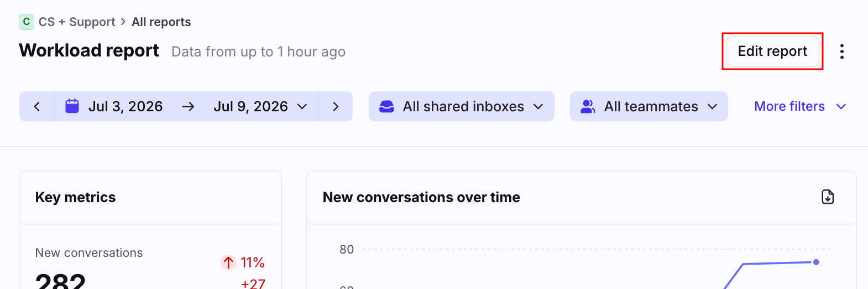The width and height of the screenshot is (868, 289).
Task: Click the latest data point on chart
Action: click(x=816, y=262)
